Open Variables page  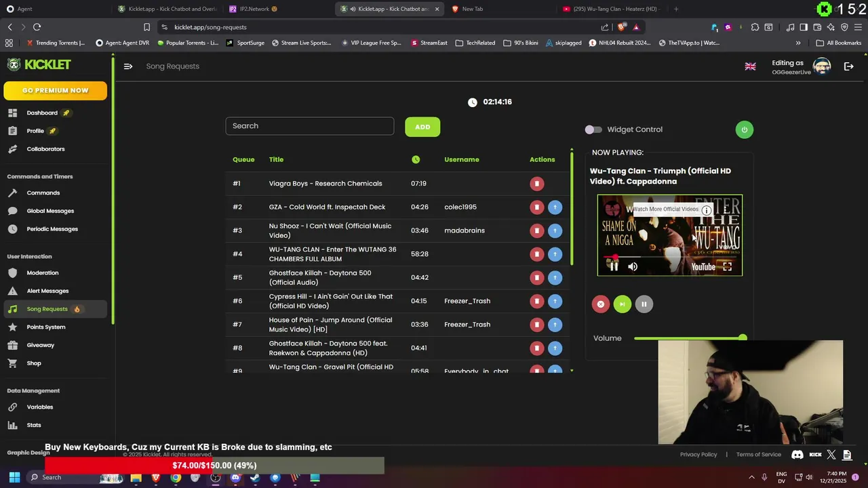click(x=39, y=407)
